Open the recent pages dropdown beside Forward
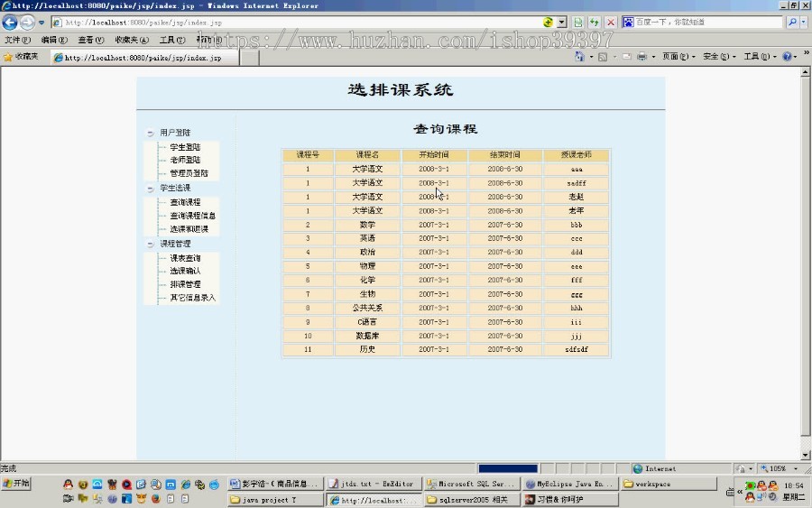This screenshot has height=508, width=812. tap(42, 23)
